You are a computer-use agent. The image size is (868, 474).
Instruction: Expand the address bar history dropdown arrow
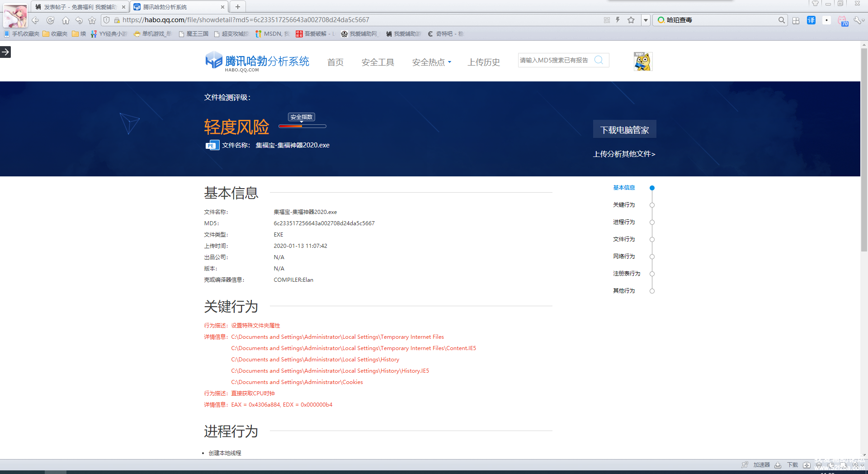(646, 20)
